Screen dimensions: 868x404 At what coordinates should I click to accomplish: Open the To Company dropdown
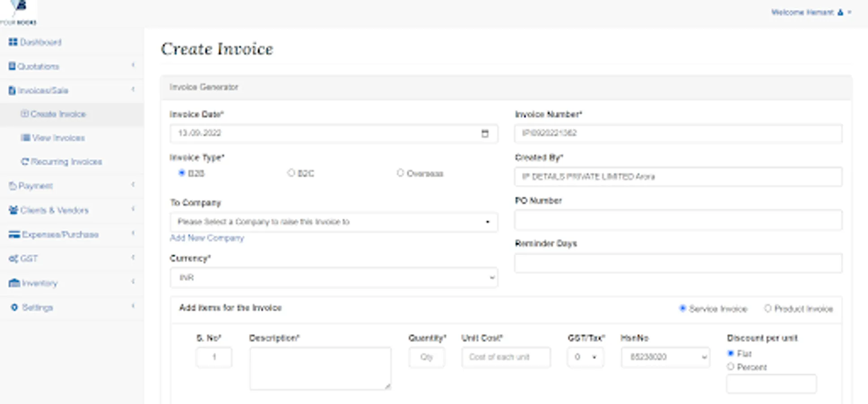(x=334, y=222)
